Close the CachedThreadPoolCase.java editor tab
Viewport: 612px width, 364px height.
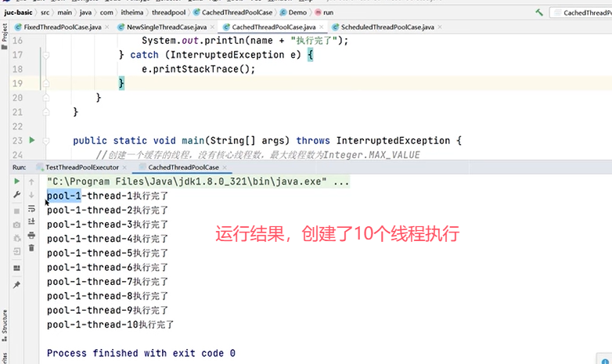321,27
